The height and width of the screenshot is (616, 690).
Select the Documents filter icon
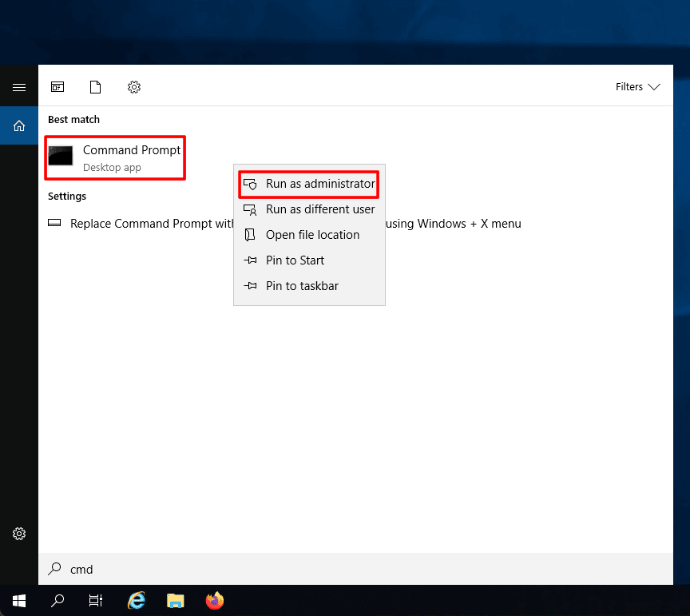[96, 87]
